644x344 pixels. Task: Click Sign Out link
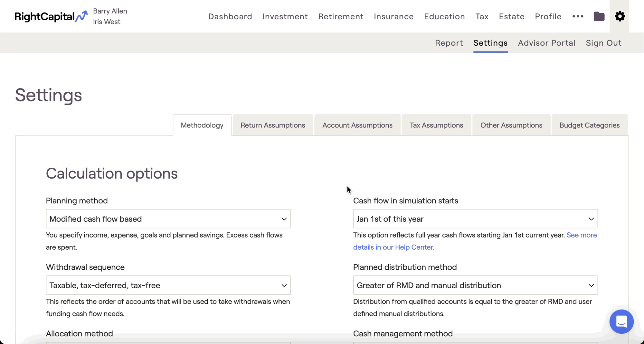point(603,43)
